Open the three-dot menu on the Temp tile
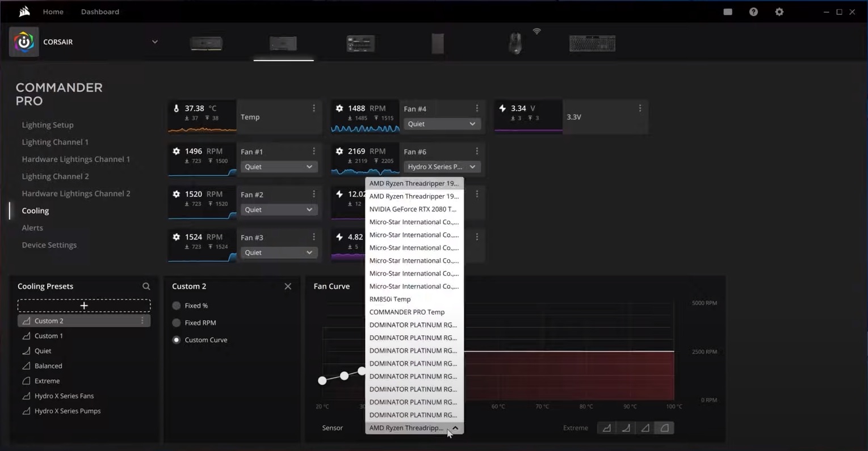This screenshot has height=451, width=868. coord(313,108)
